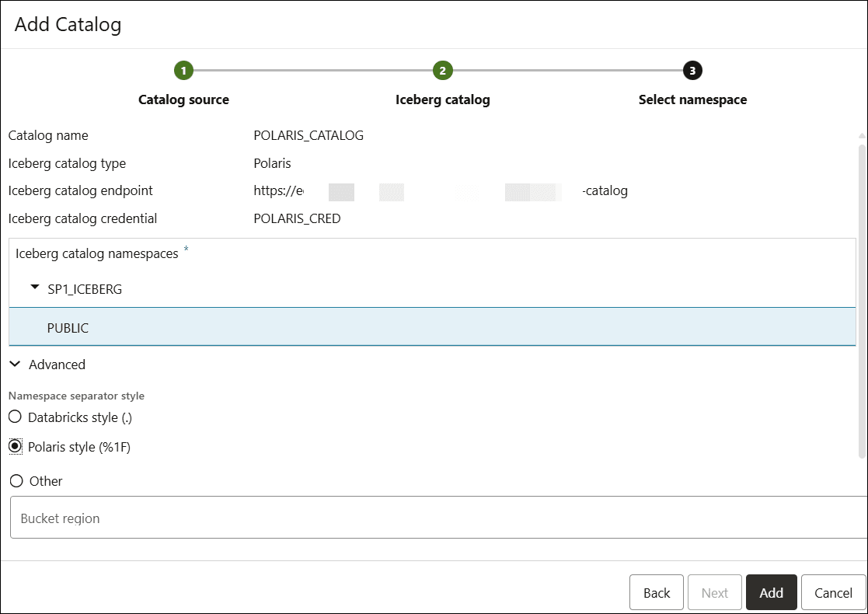Go to Iceberg catalog step 2
This screenshot has height=614, width=868.
(x=442, y=70)
